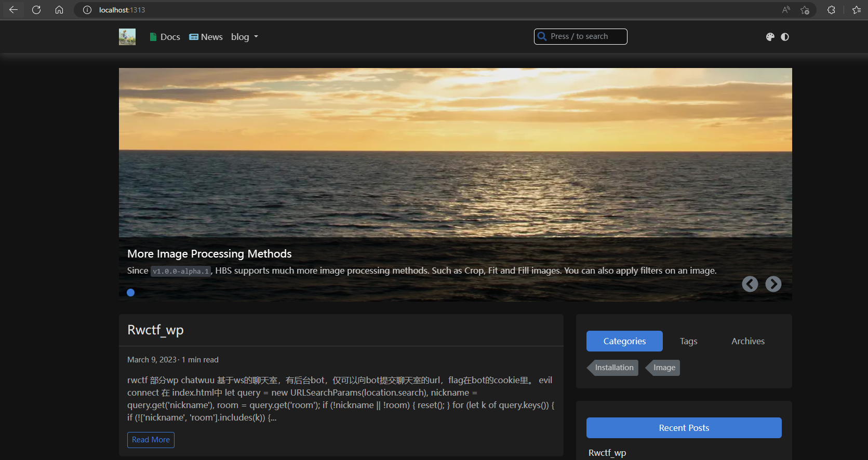The height and width of the screenshot is (460, 868).
Task: Go to browser home page icon
Action: coord(59,10)
